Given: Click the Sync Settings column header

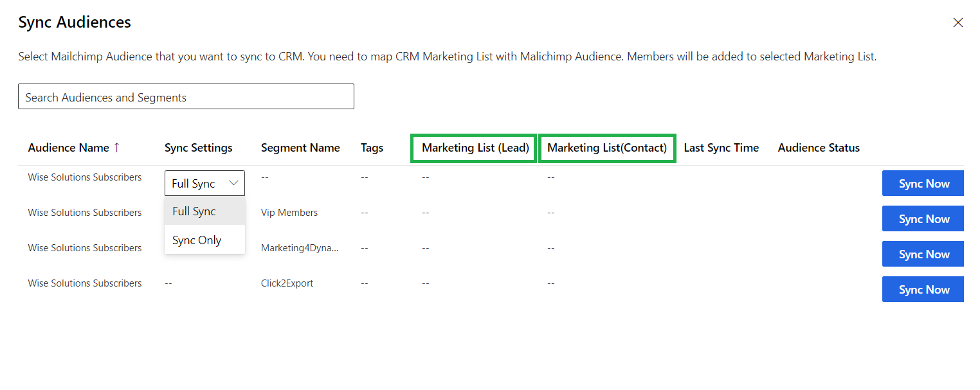Looking at the screenshot, I should (198, 148).
